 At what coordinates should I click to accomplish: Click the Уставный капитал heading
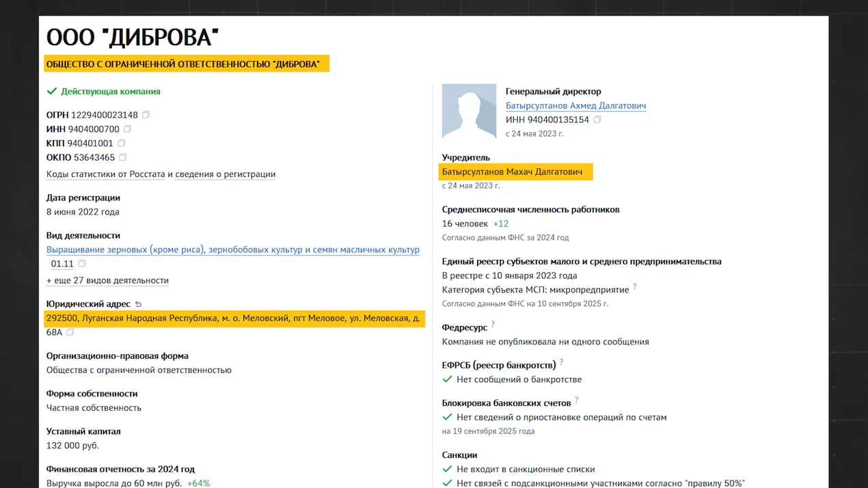83,431
